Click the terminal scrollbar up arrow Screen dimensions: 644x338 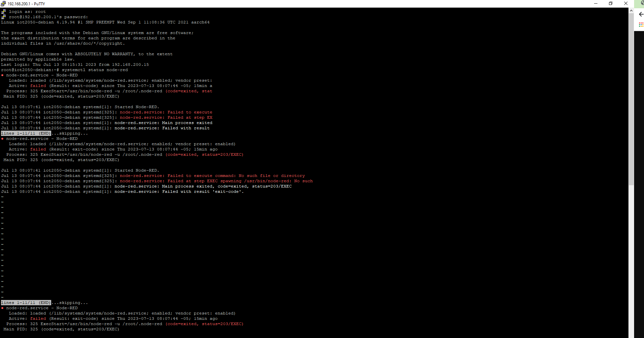631,11
